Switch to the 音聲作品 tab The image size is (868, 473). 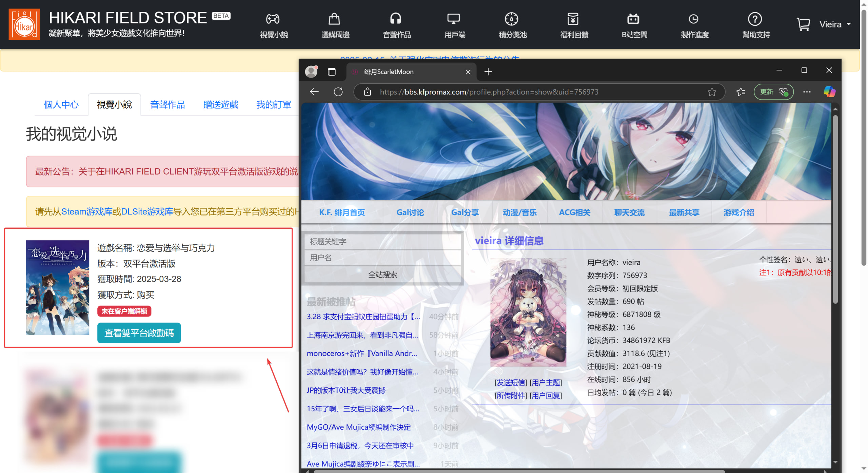pyautogui.click(x=167, y=105)
